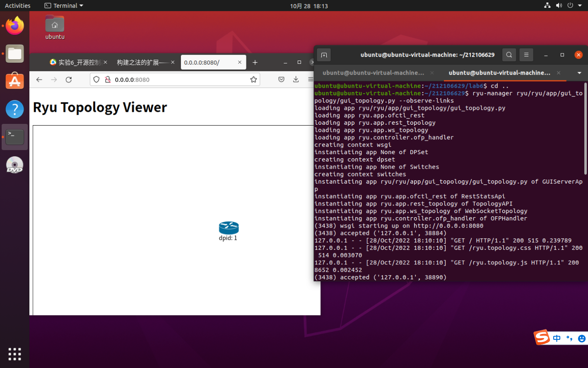Screen dimensions: 588x368
Task: Add a new tab in the terminal window
Action: (x=324, y=55)
